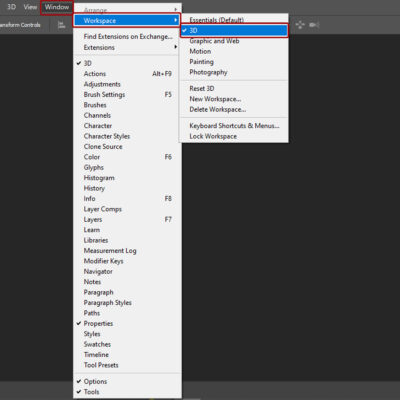Expand the Arrange submenu
The height and width of the screenshot is (400, 400).
pyautogui.click(x=127, y=10)
